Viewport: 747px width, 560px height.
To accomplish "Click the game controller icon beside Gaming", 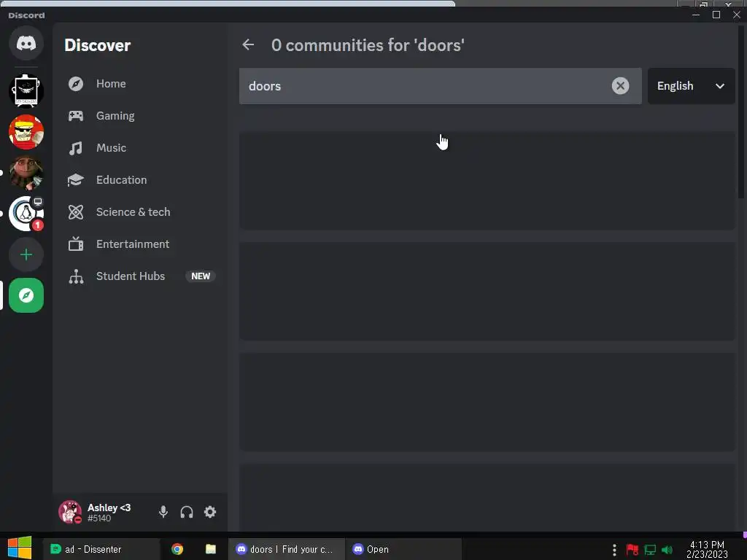I will tap(76, 116).
